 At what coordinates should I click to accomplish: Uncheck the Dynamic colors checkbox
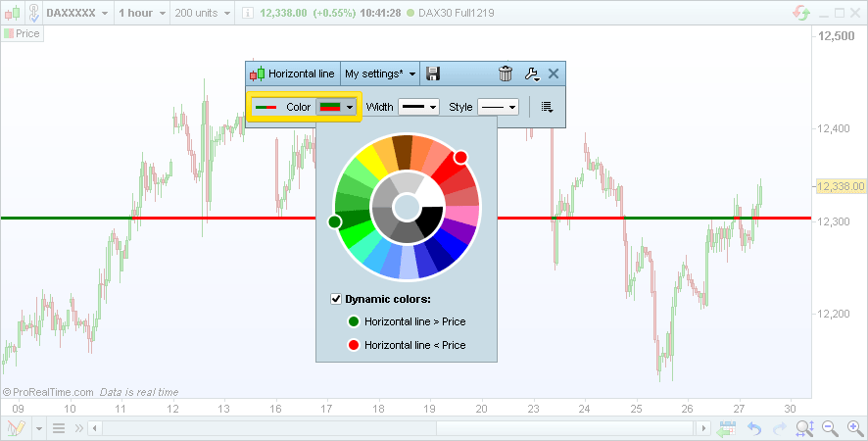337,299
